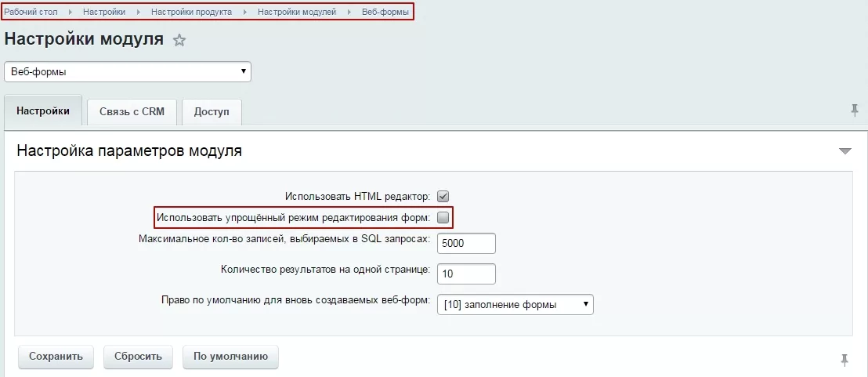The width and height of the screenshot is (868, 377).
Task: Enable simplified form editing mode checkbox
Action: (x=443, y=218)
